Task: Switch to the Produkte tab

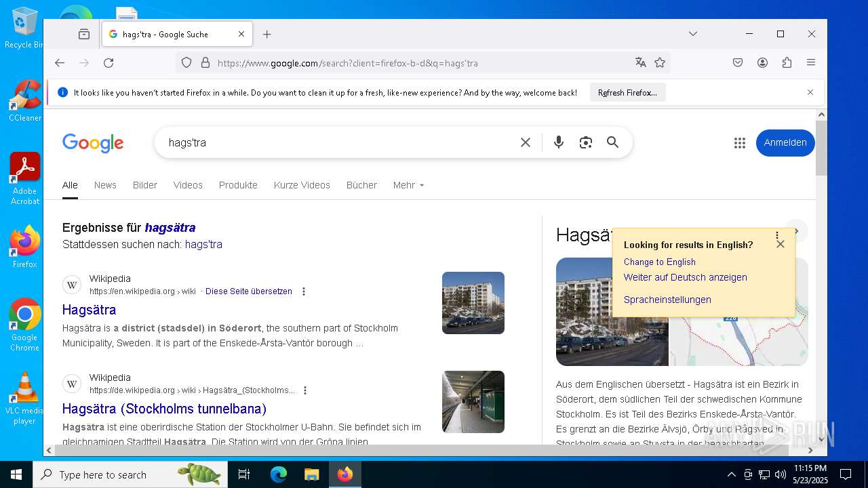Action: pyautogui.click(x=238, y=185)
